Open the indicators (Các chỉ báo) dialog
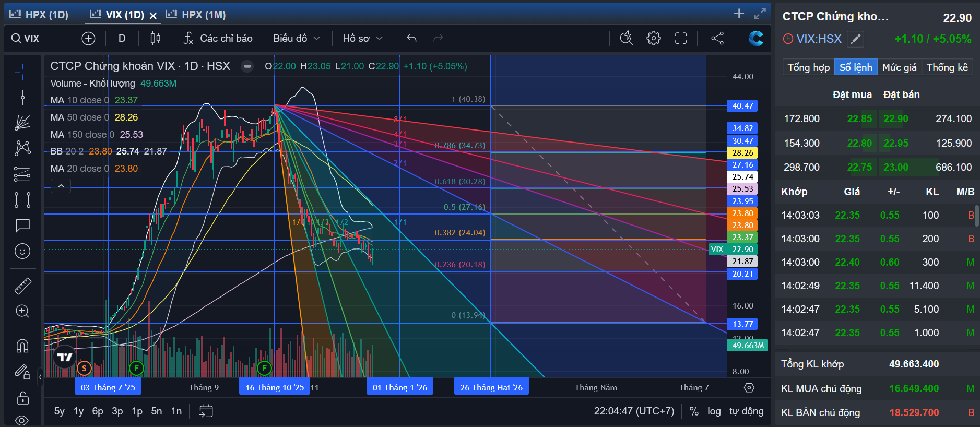Image resolution: width=980 pixels, height=427 pixels. (218, 38)
